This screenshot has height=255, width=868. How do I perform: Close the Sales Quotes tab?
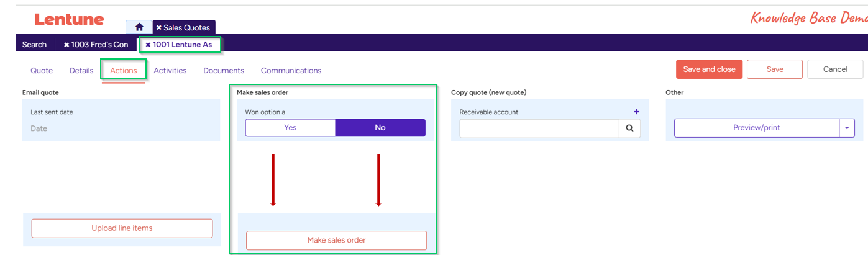(159, 28)
